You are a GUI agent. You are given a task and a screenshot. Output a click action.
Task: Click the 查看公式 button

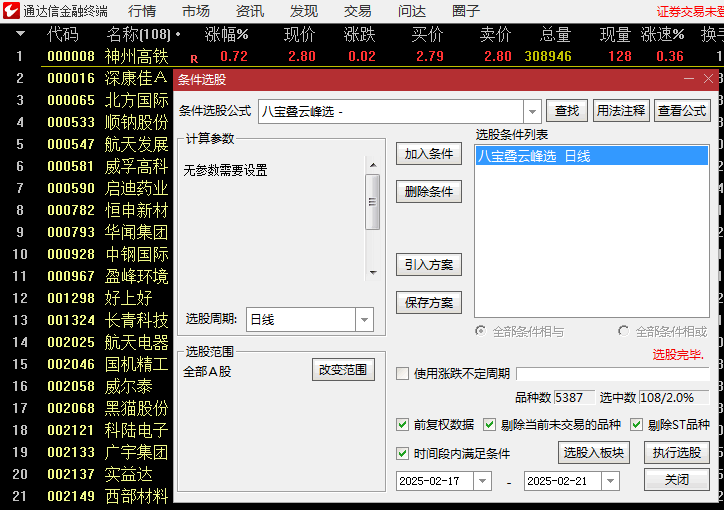(682, 111)
